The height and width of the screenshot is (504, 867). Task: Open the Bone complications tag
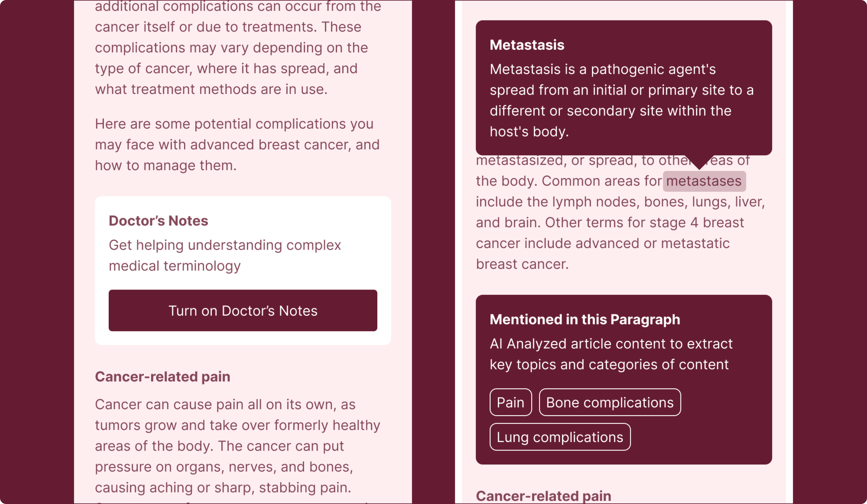tap(610, 402)
